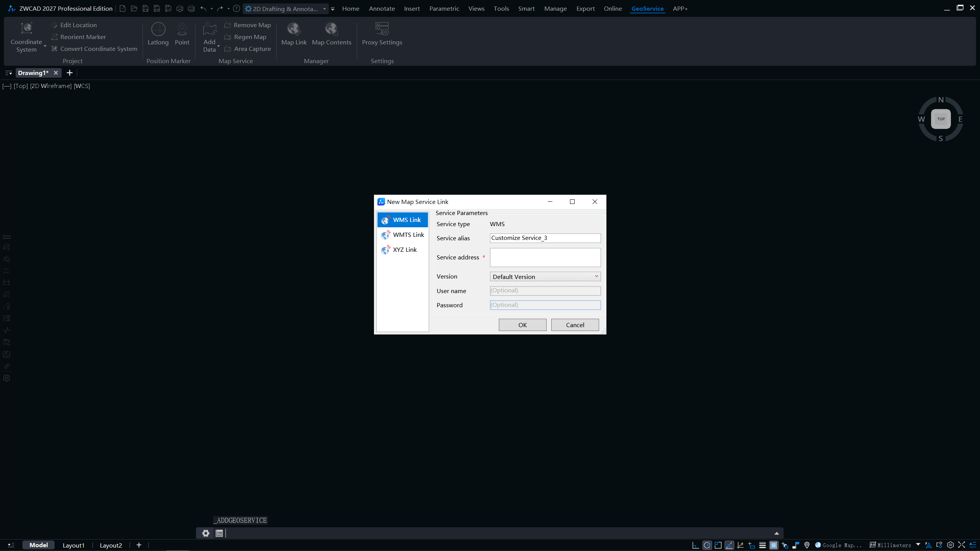Image resolution: width=980 pixels, height=551 pixels.
Task: Open the workspace selector dropdown
Action: [324, 8]
